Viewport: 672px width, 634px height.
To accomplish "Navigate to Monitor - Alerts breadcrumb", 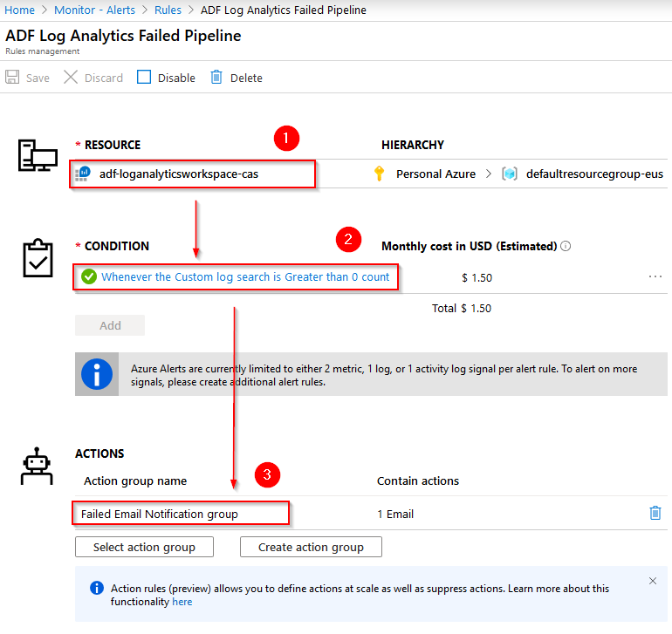I will tap(94, 10).
